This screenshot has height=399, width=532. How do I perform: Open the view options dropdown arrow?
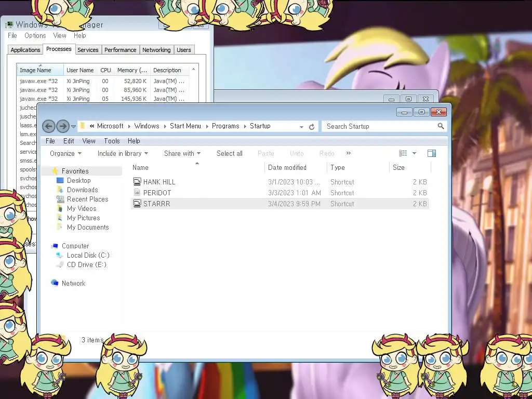pyautogui.click(x=414, y=153)
